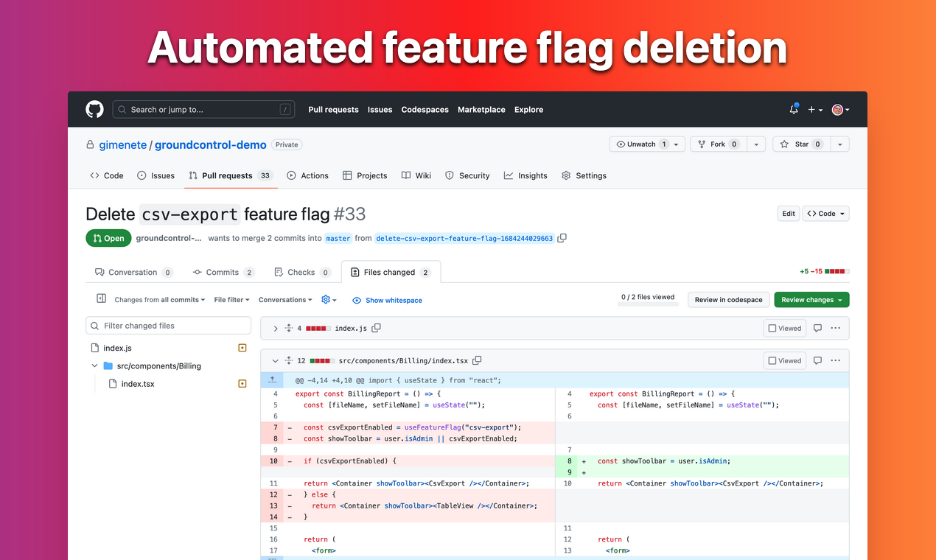Switch to the Security tab
The height and width of the screenshot is (560, 936).
click(x=467, y=175)
